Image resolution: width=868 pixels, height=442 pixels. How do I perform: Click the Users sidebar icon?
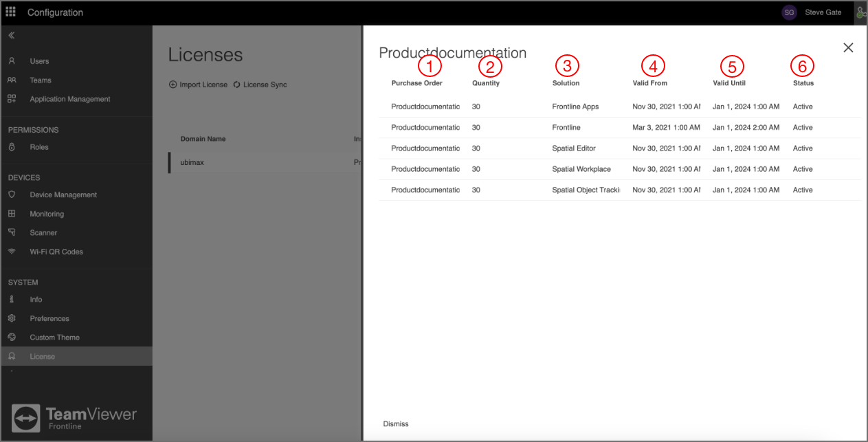(12, 61)
